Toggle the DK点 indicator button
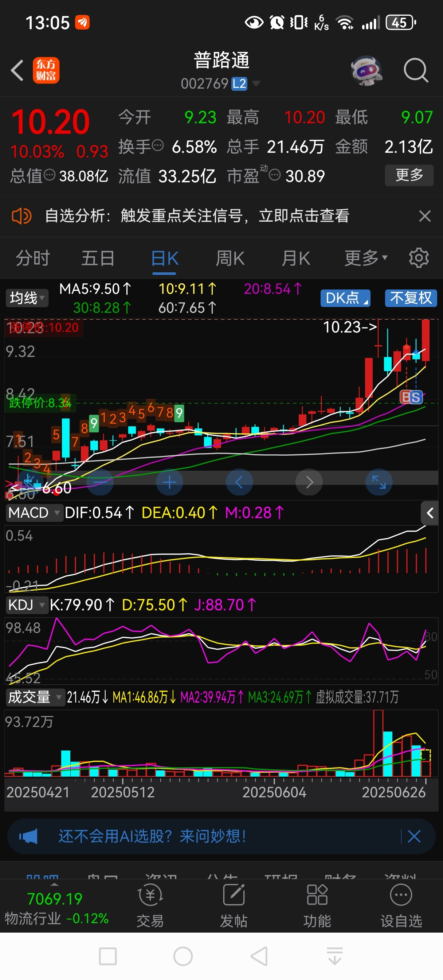Screen dimensions: 443x980 tap(345, 298)
